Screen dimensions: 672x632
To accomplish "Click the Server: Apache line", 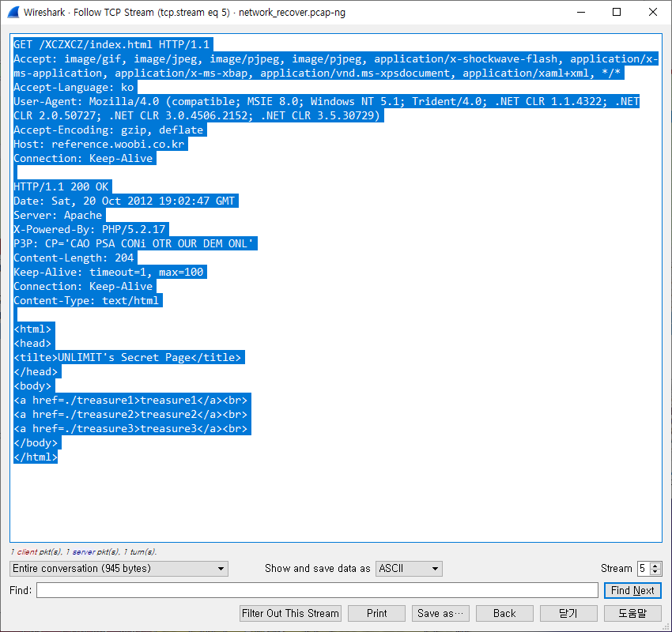I will click(x=58, y=215).
